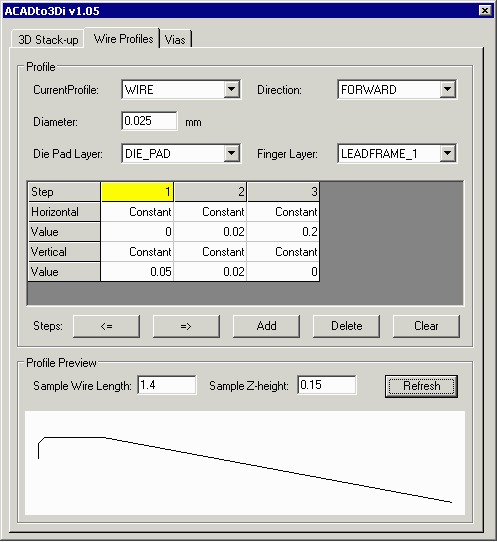Viewport: 497px width, 542px height.
Task: Move step left with <= button
Action: tap(106, 326)
